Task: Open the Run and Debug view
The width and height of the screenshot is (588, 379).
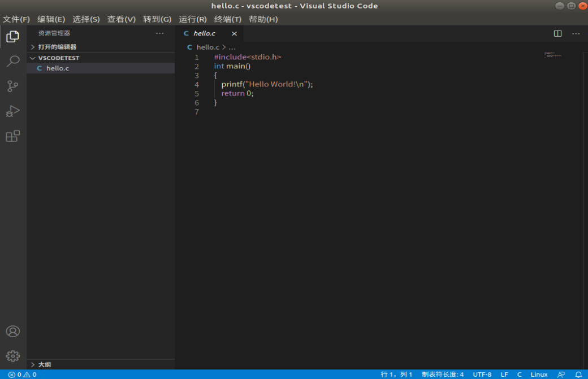Action: click(13, 111)
